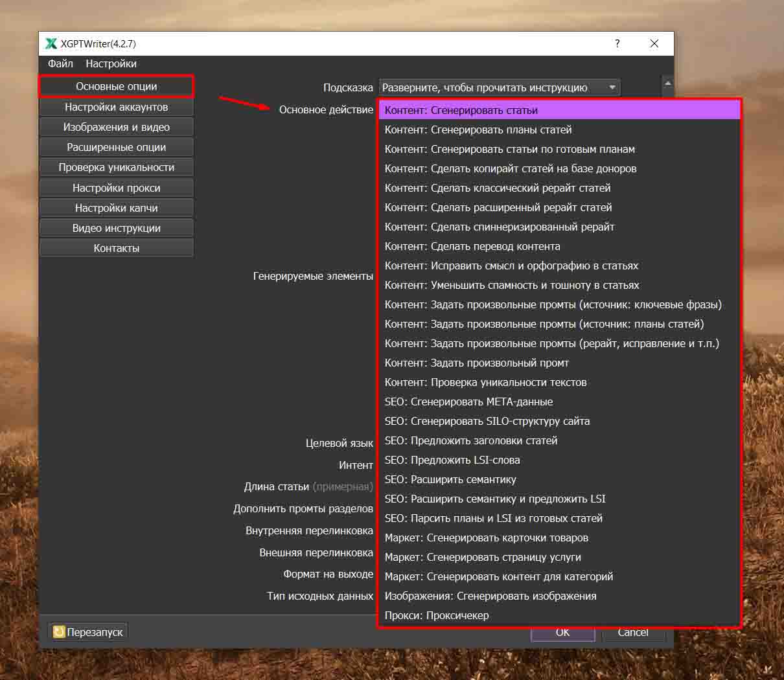Screen dimensions: 784x680
Task: Open the Настройки menu
Action: tap(111, 63)
